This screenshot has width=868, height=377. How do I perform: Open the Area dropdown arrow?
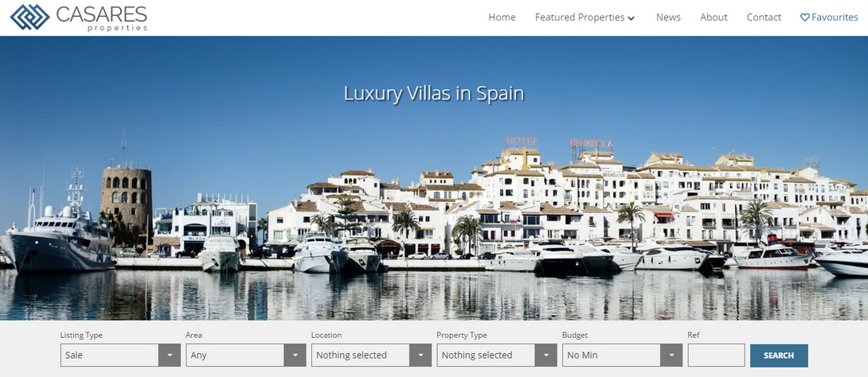[x=295, y=356]
